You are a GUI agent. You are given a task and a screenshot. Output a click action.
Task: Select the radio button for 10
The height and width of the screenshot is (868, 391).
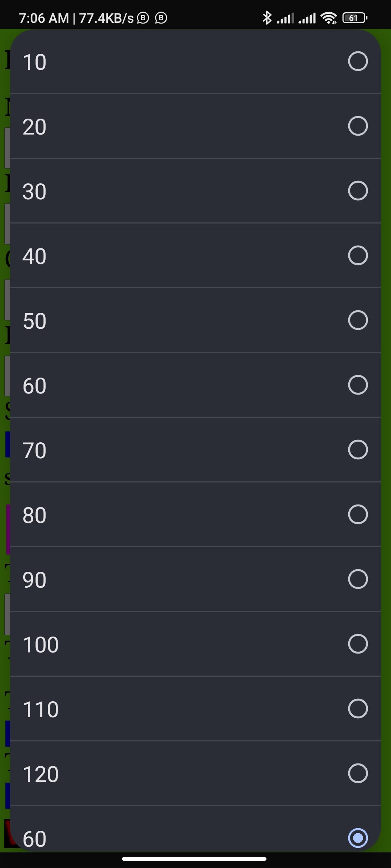(358, 61)
